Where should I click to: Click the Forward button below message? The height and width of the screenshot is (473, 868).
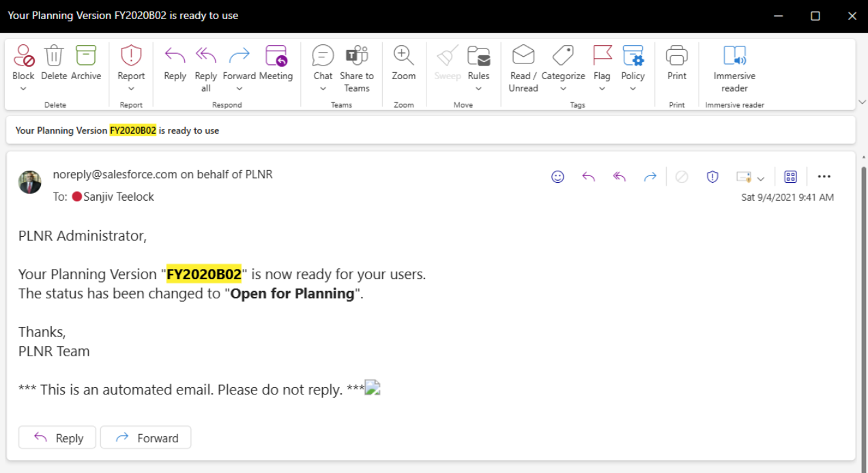pos(146,438)
